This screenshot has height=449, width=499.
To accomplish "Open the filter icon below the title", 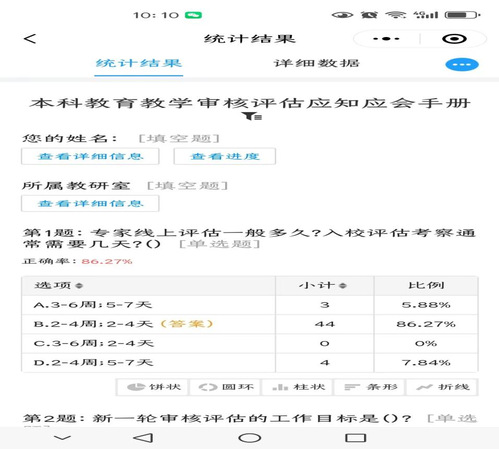I will coord(252,116).
